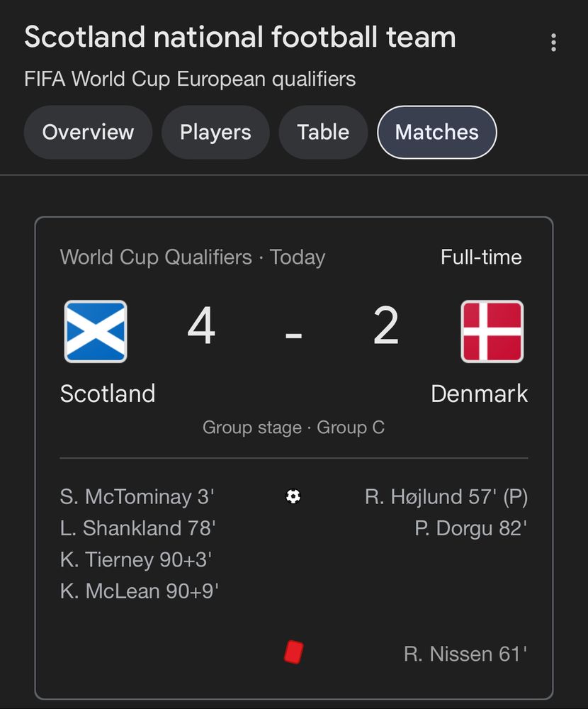This screenshot has width=588, height=709.
Task: Click the R. Højlund 57' penalty entry
Action: tap(446, 496)
